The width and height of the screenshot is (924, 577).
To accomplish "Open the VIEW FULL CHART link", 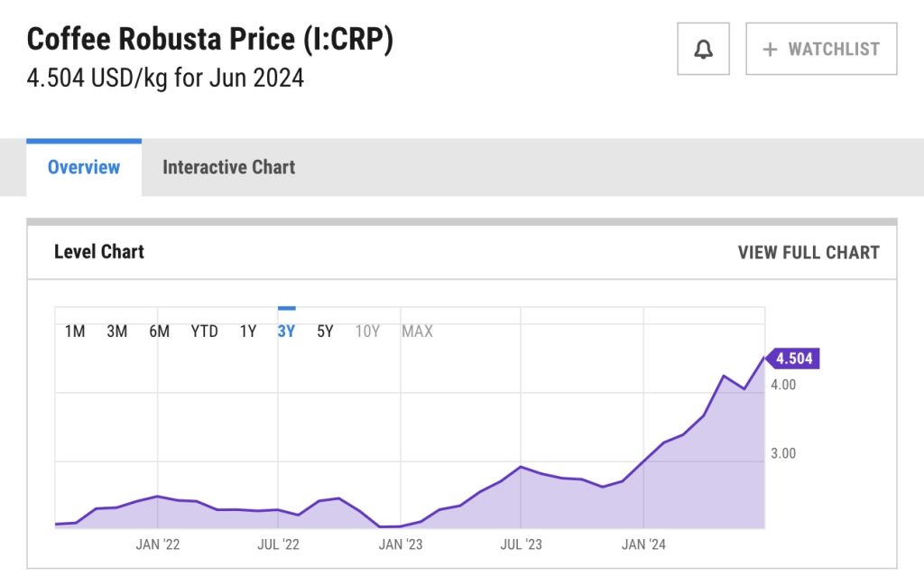I will pyautogui.click(x=808, y=253).
